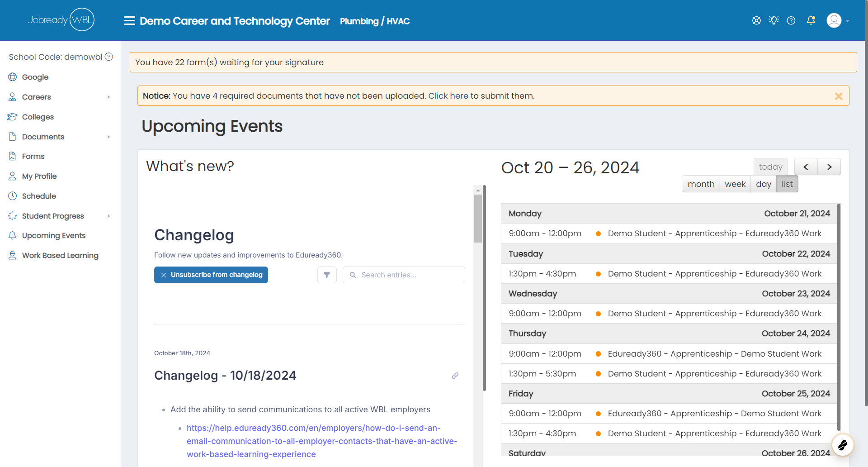
Task: Open Schedule in the sidebar
Action: click(x=39, y=196)
